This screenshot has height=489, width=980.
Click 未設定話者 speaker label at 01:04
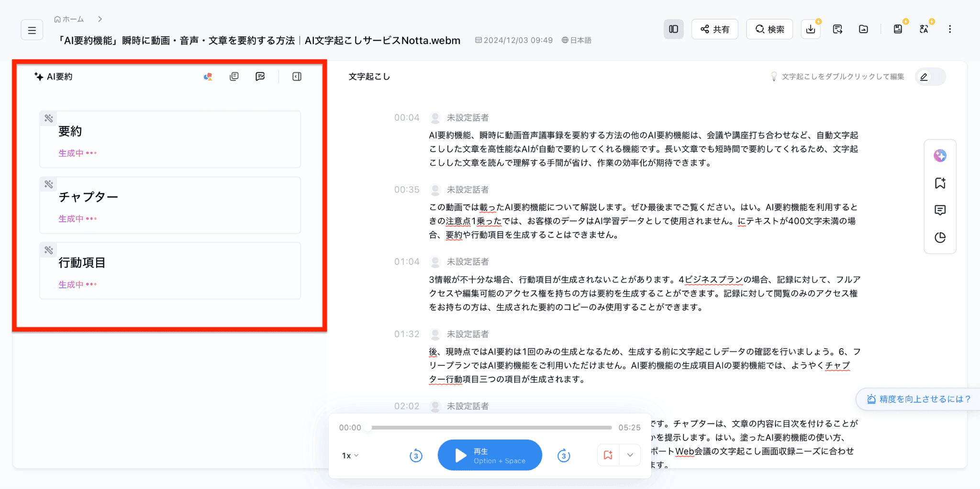coord(468,262)
